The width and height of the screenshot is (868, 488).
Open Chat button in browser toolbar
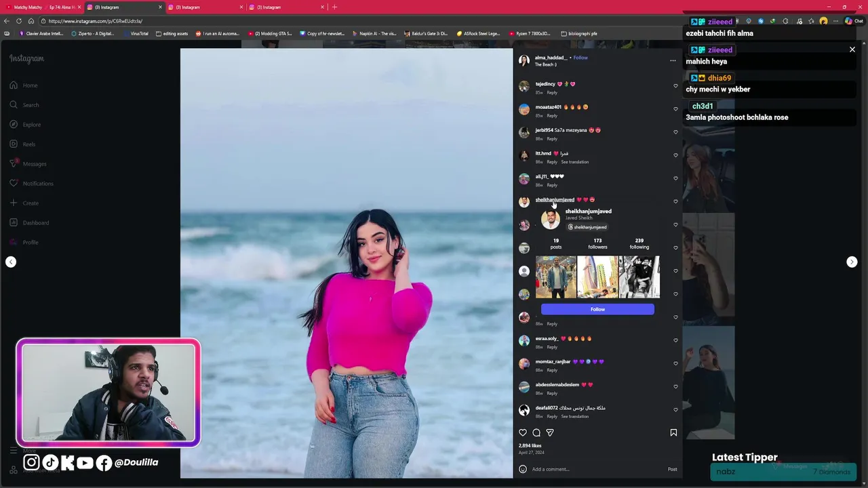click(853, 21)
